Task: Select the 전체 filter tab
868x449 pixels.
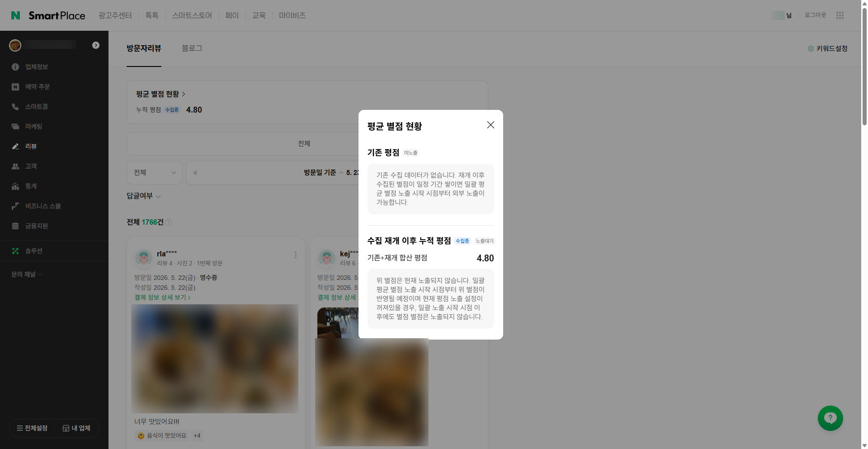Action: (x=304, y=144)
